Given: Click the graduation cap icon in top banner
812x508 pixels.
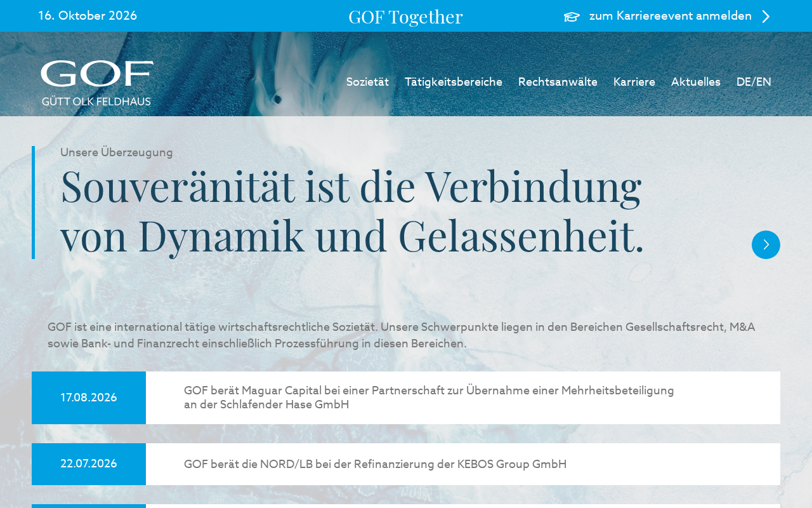Looking at the screenshot, I should 572,17.
